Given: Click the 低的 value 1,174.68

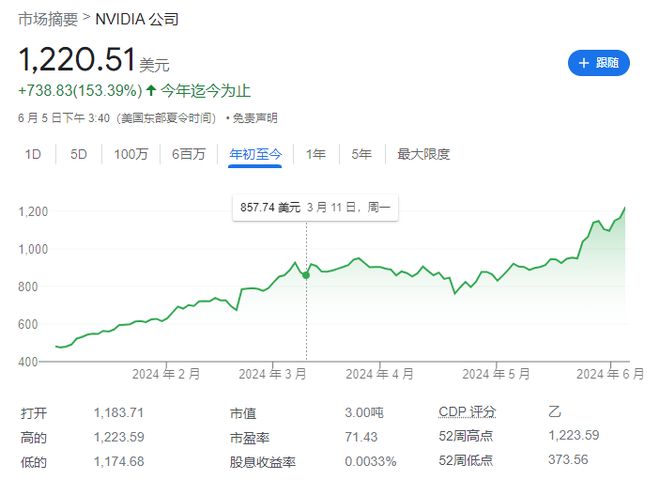Looking at the screenshot, I should 119,461.
